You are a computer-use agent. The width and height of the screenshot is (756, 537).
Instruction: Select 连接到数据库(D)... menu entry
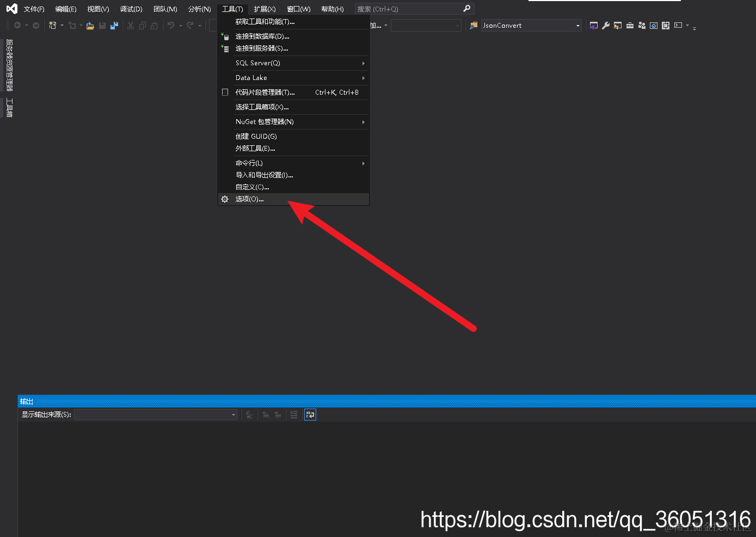tap(293, 36)
